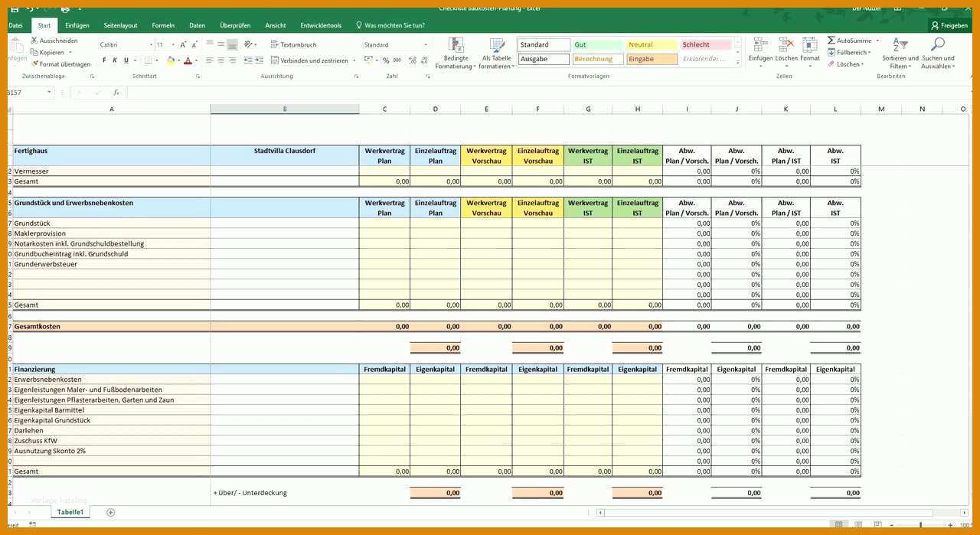Decrease font size with smaller A icon
The width and height of the screenshot is (980, 535).
(194, 44)
